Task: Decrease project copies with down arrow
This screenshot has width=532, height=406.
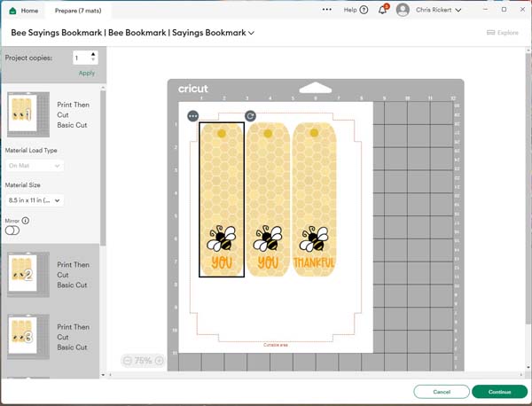Action: pos(93,60)
